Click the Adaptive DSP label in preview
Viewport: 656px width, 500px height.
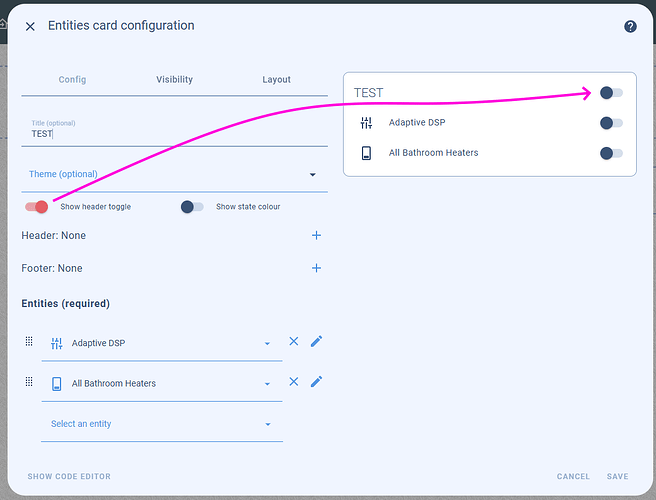pyautogui.click(x=417, y=123)
